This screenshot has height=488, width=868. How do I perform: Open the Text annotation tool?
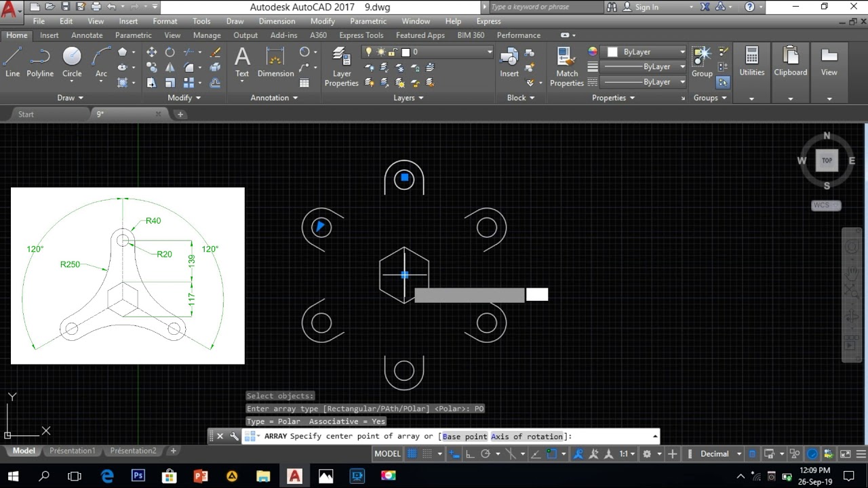coord(242,62)
